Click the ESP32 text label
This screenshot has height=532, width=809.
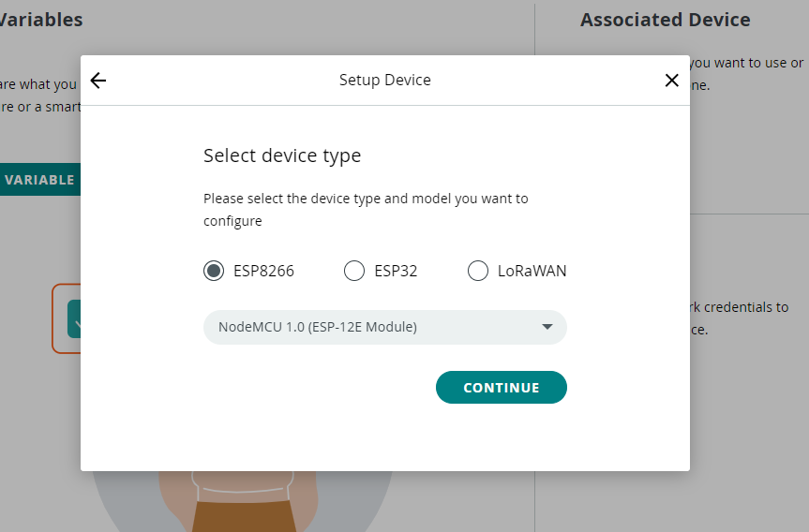tap(396, 272)
